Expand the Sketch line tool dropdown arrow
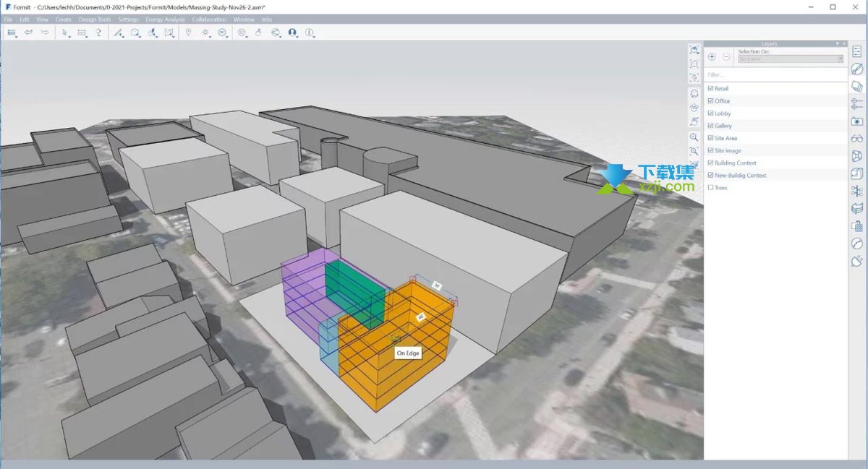868x469 pixels. click(x=122, y=35)
